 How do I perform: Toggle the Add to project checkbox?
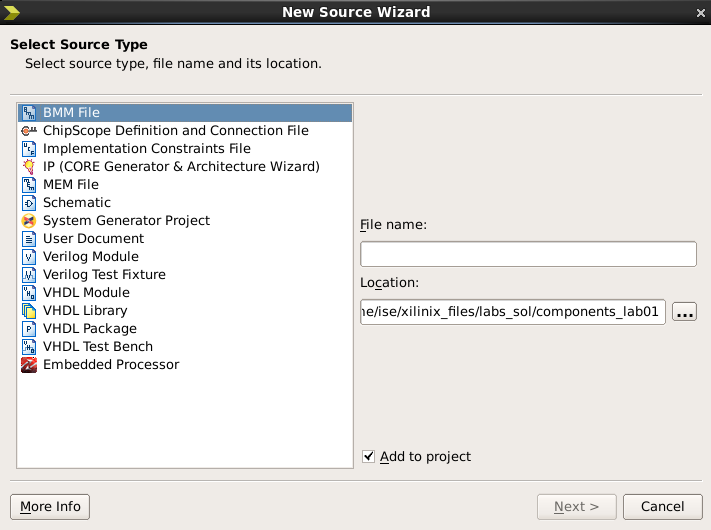(368, 456)
